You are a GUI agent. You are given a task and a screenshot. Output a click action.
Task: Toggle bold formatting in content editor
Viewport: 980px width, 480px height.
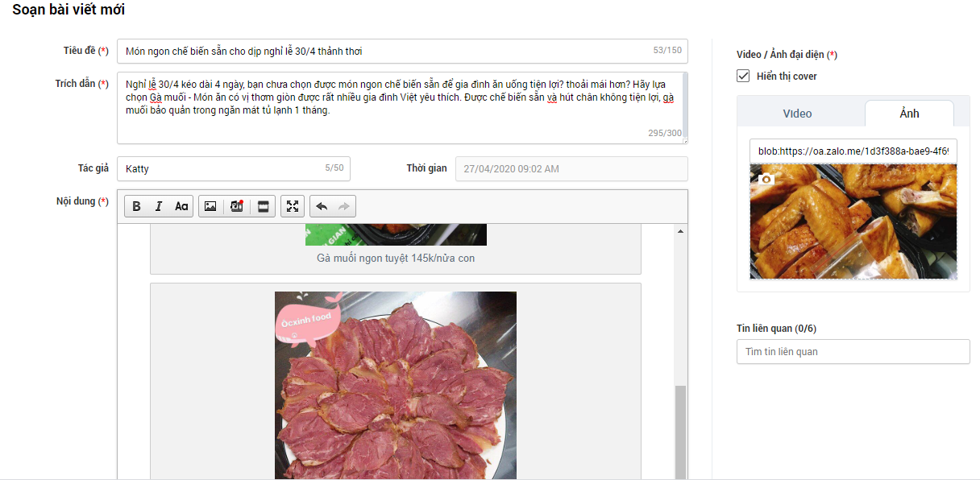click(x=136, y=207)
